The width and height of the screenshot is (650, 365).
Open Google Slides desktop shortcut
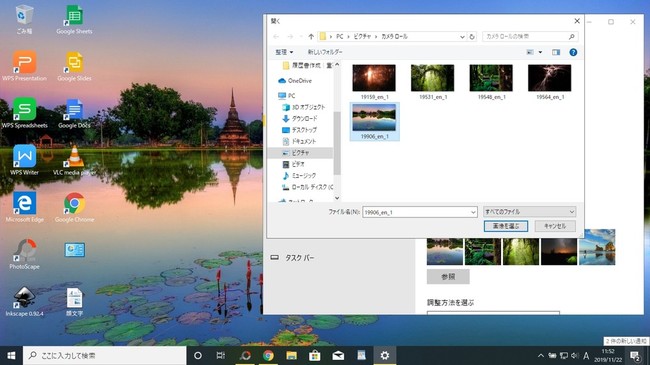coord(75,66)
